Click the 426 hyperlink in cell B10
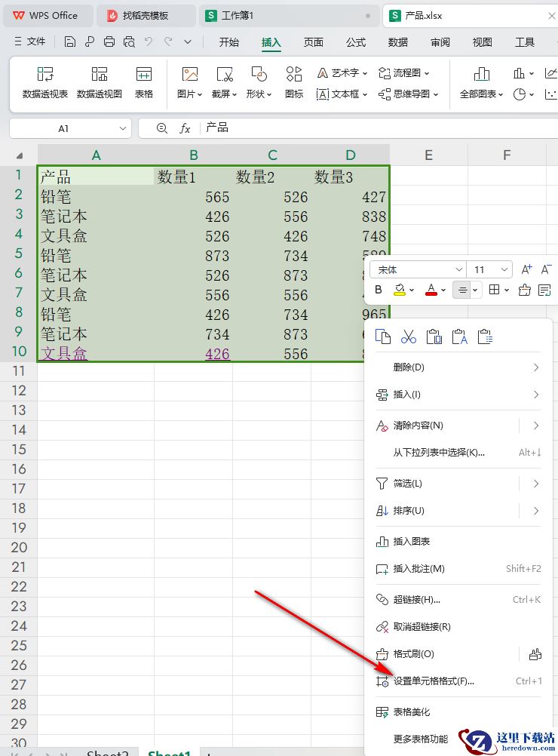Image resolution: width=558 pixels, height=756 pixels. pos(217,353)
